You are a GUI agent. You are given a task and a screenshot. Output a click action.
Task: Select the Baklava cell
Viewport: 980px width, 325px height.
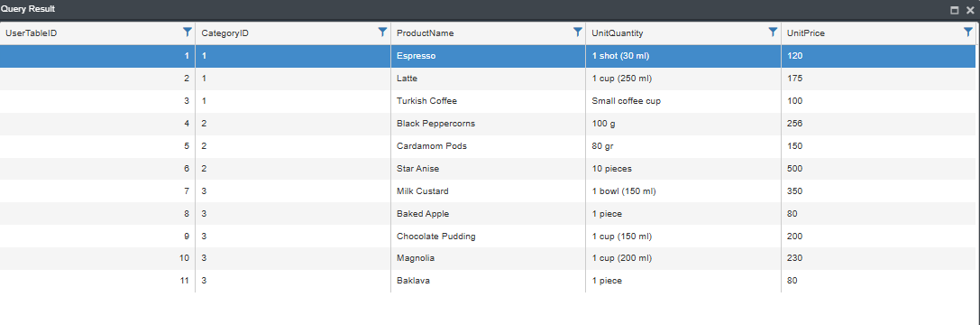coord(488,281)
